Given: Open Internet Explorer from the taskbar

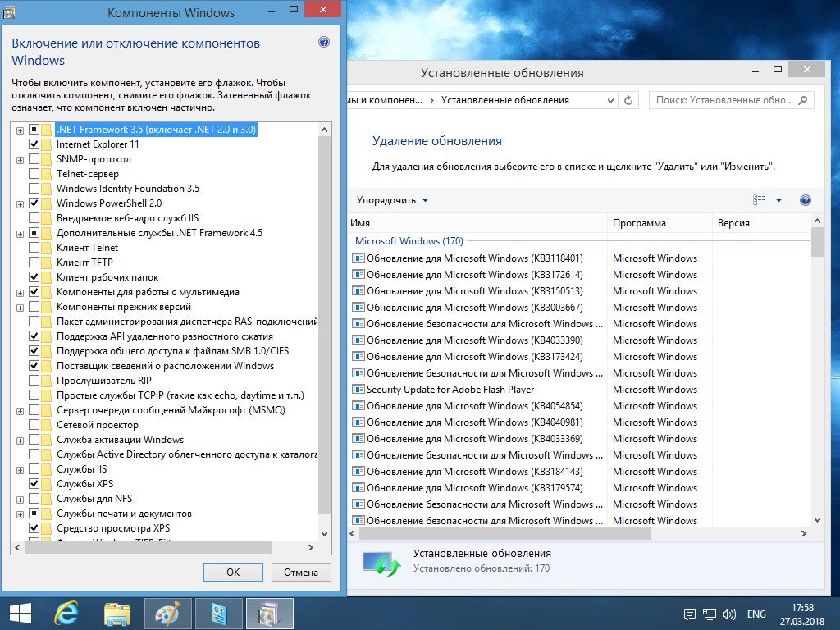Looking at the screenshot, I should pyautogui.click(x=66, y=613).
